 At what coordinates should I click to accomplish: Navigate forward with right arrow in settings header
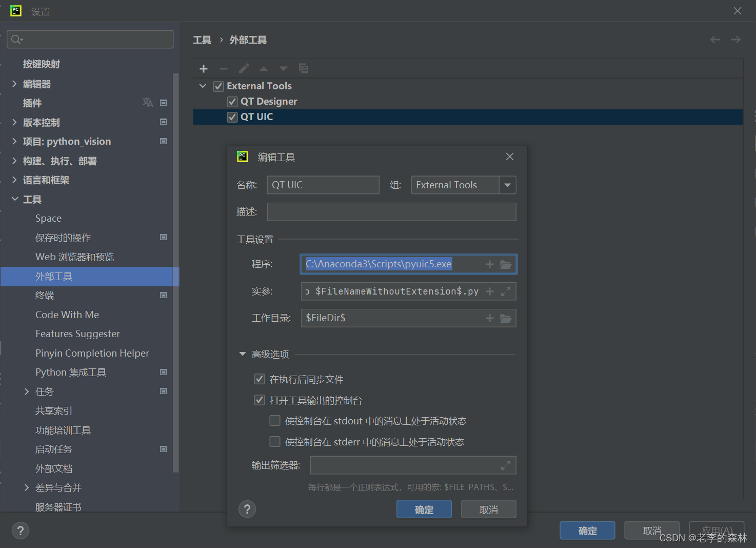pyautogui.click(x=735, y=40)
